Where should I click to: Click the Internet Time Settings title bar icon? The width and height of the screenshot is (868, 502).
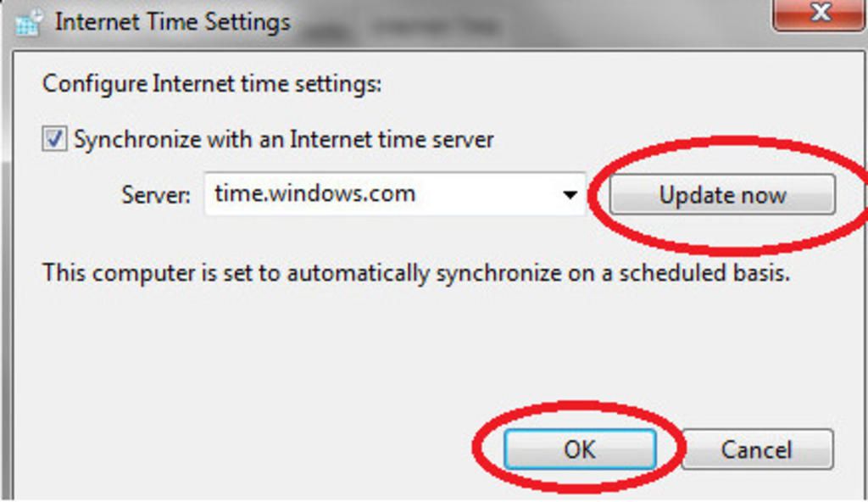click(x=28, y=23)
